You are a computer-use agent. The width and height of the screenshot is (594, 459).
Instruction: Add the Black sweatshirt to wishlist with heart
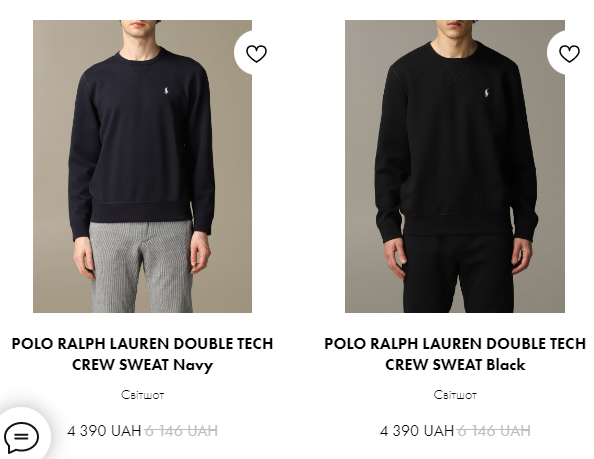coord(569,53)
